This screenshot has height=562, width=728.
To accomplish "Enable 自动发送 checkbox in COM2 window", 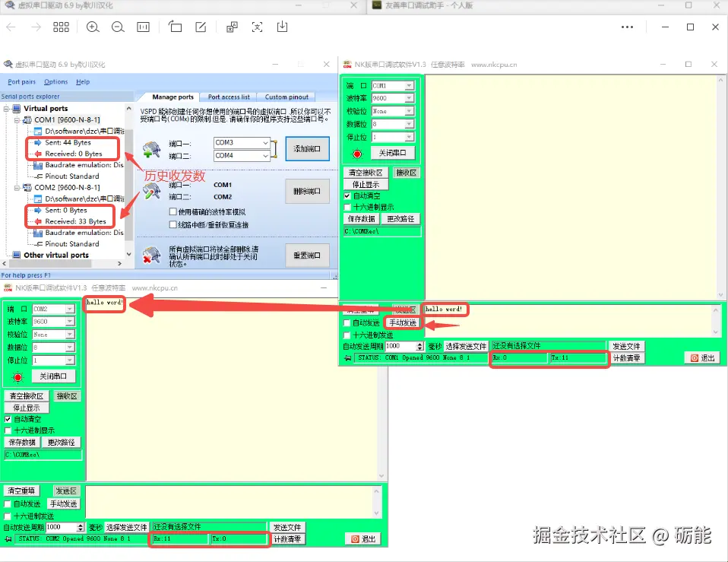I will [8, 503].
